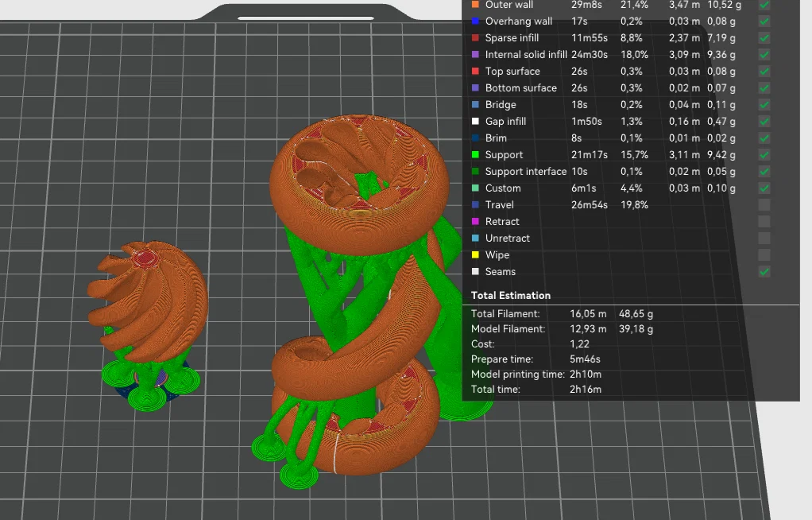Click the Seams color swatch

475,272
